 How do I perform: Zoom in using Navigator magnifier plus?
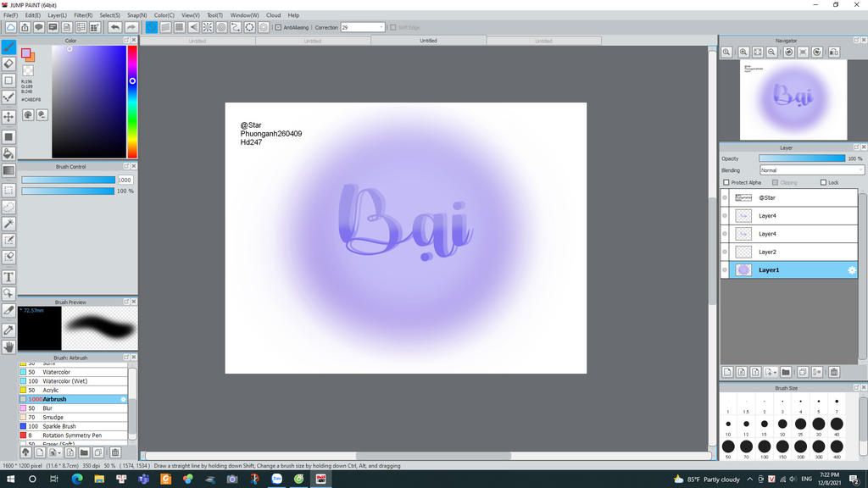coord(743,52)
